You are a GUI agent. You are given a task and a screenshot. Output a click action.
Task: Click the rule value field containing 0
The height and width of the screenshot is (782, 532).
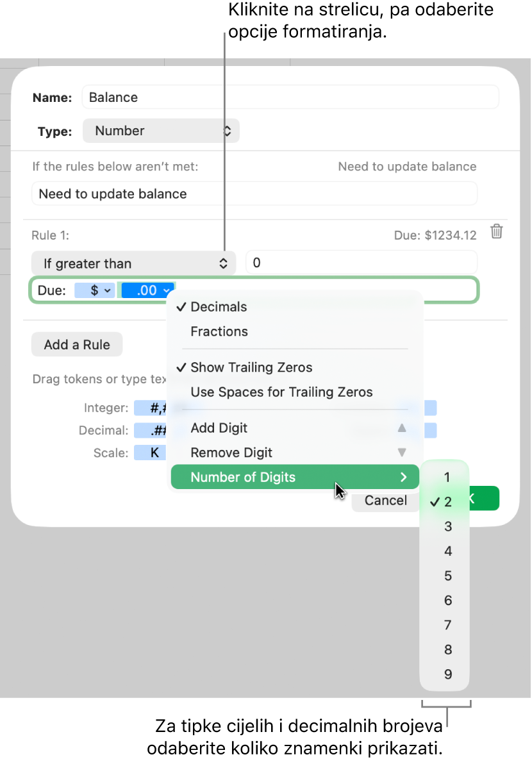[362, 263]
